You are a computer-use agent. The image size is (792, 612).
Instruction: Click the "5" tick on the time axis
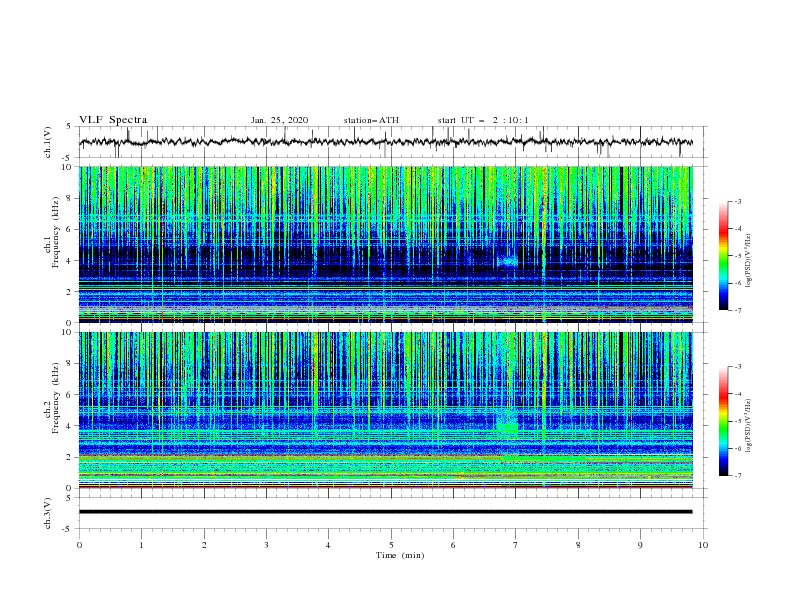391,545
